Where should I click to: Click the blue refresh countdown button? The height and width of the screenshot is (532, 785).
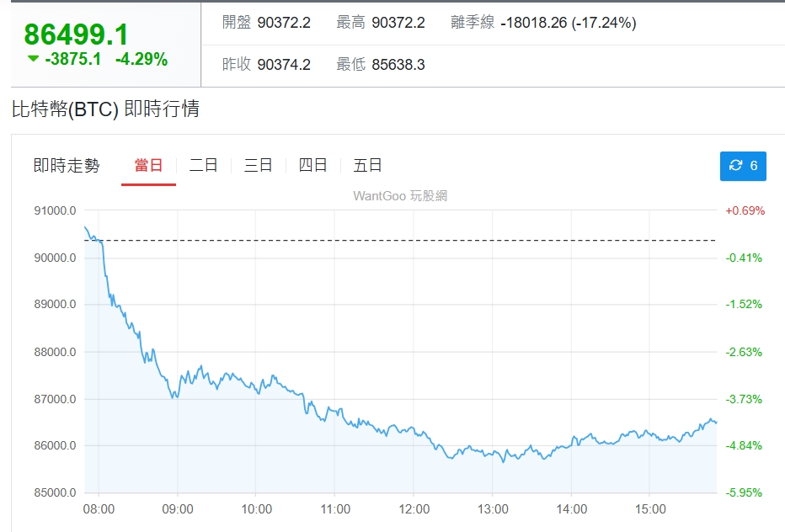(743, 166)
